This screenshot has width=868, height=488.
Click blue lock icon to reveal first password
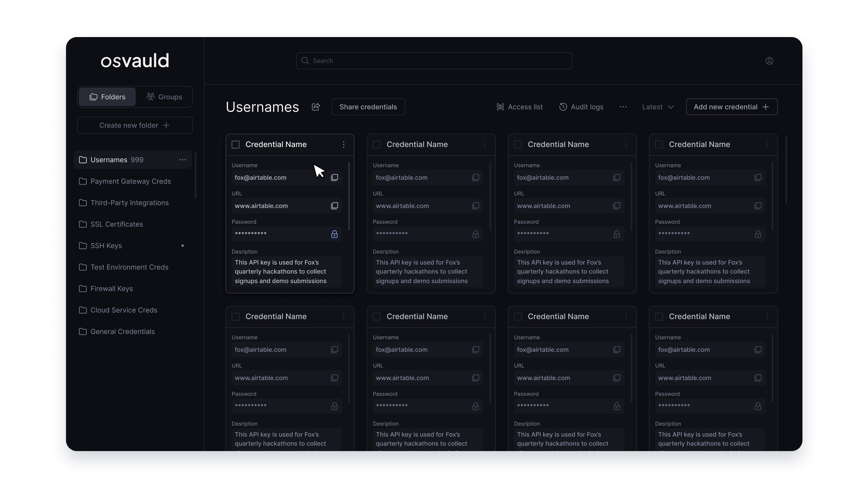point(334,234)
